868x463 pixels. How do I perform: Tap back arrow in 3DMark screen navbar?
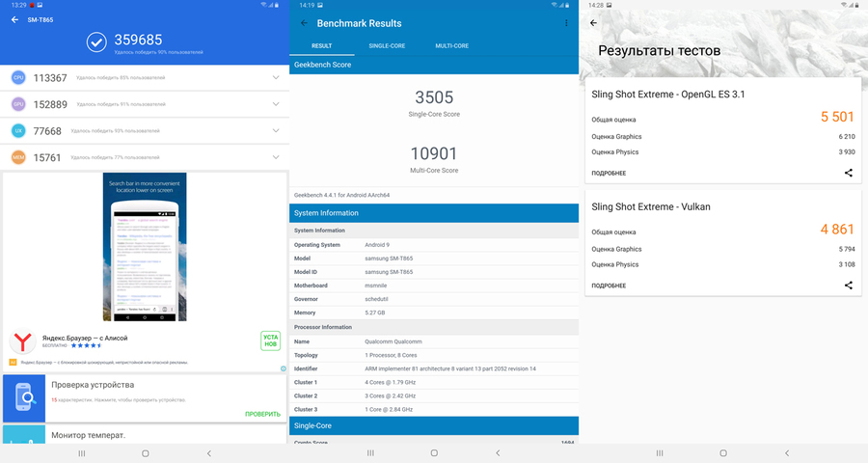click(787, 453)
